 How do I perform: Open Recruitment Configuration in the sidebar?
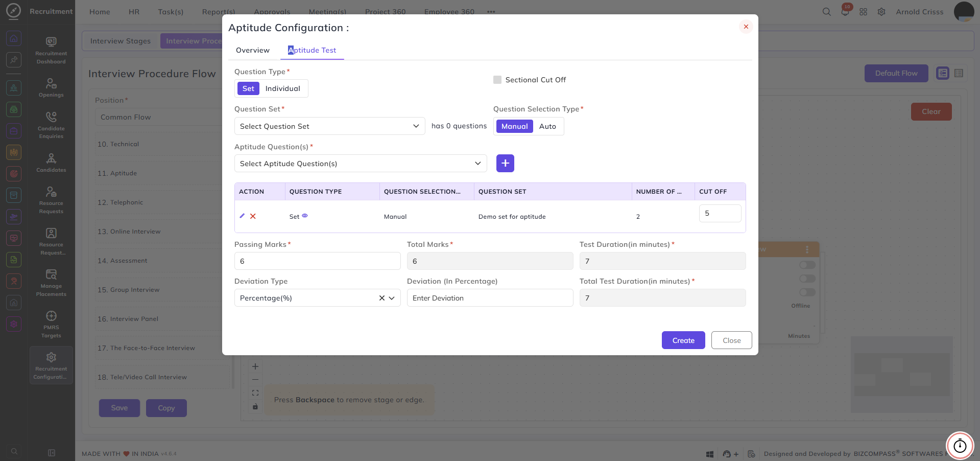51,365
